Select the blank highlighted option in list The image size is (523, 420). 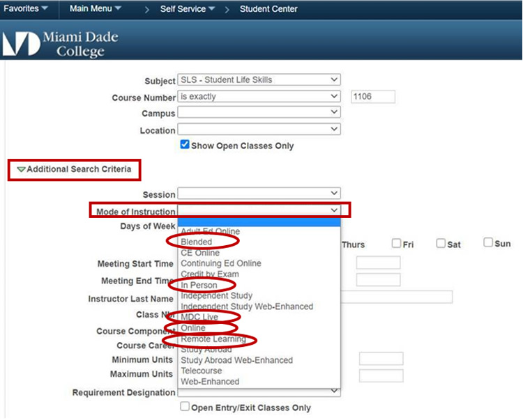pyautogui.click(x=259, y=222)
